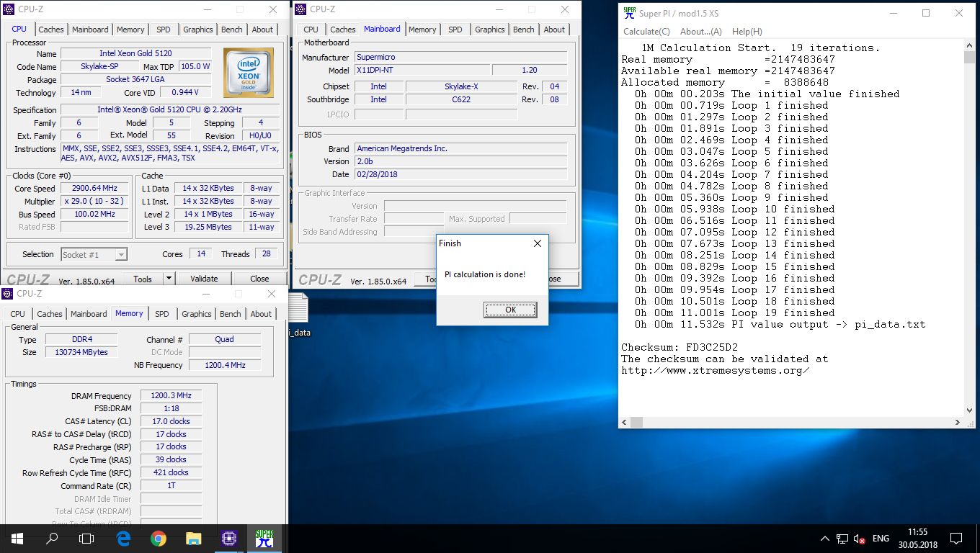Click the 130734 MBytes size value
The width and height of the screenshot is (980, 553).
pyautogui.click(x=81, y=352)
